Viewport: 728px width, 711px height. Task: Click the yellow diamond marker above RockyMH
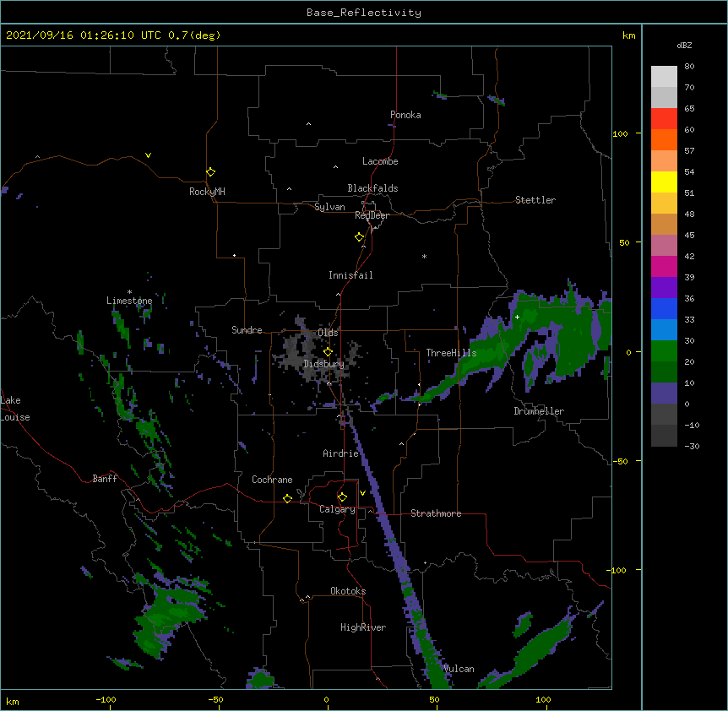pyautogui.click(x=210, y=172)
